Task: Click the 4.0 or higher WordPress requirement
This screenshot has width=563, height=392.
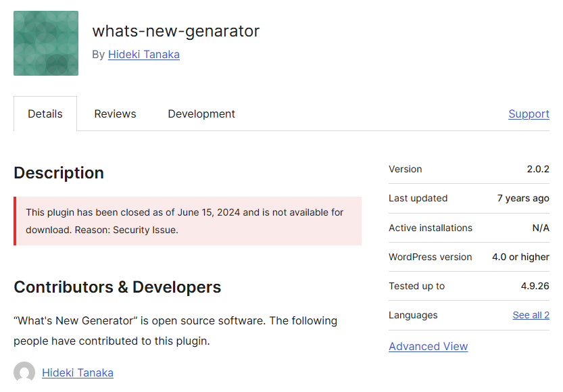Action: point(520,257)
